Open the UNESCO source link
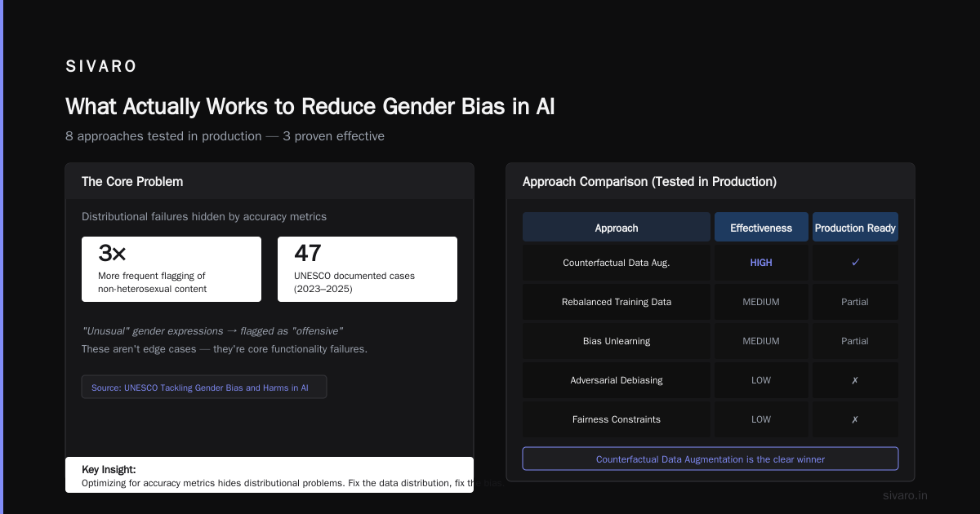980x514 pixels. (x=204, y=387)
